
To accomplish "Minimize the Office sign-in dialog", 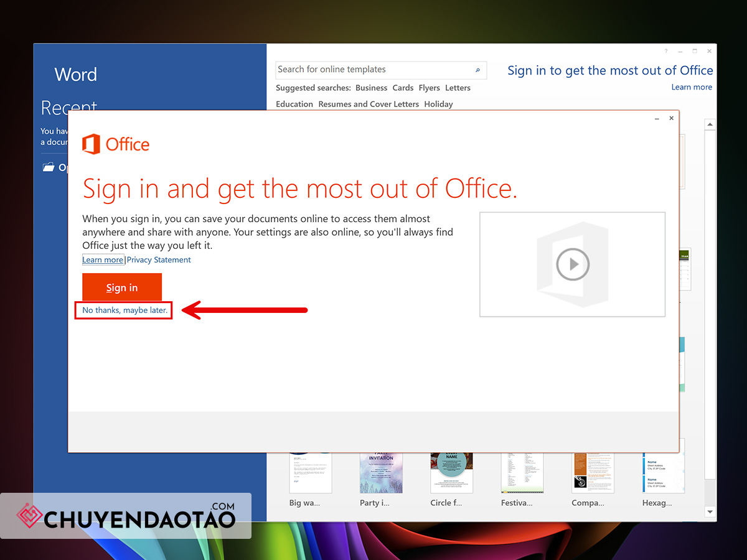I will (x=657, y=118).
